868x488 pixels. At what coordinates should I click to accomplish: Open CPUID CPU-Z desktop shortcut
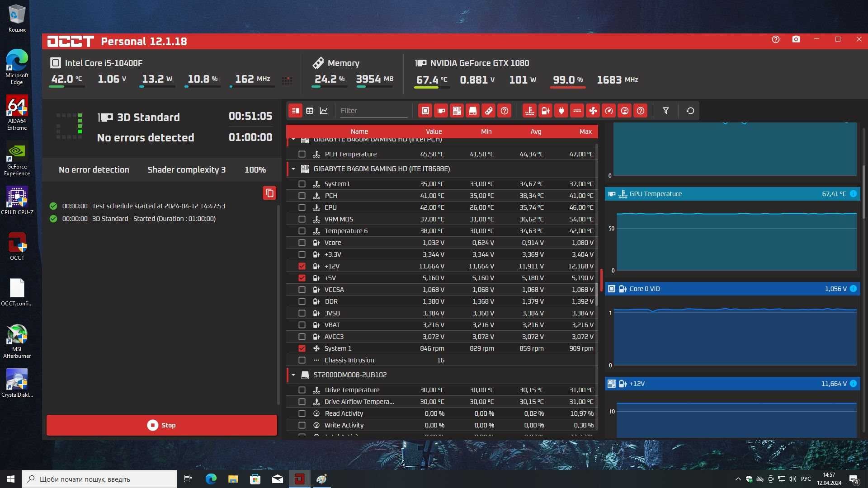pyautogui.click(x=17, y=201)
